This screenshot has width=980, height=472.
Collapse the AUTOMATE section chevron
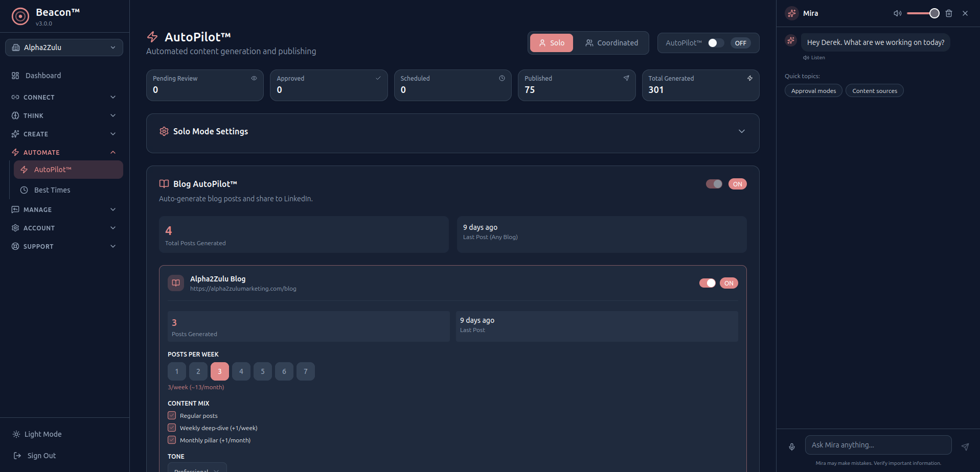[113, 152]
